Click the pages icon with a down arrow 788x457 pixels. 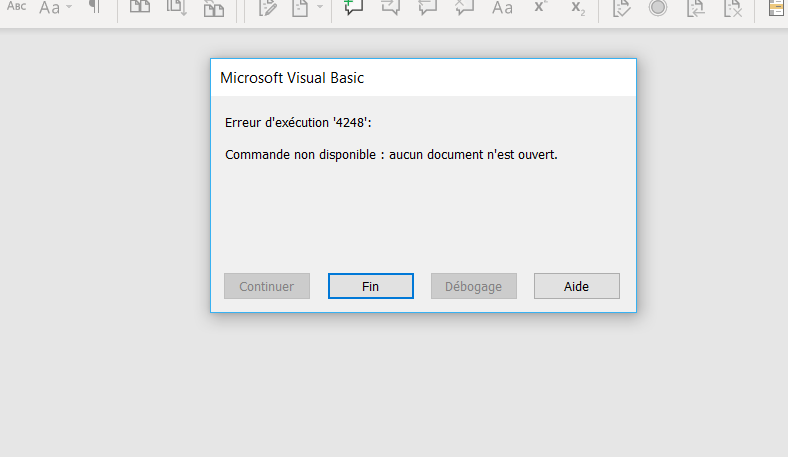click(177, 8)
